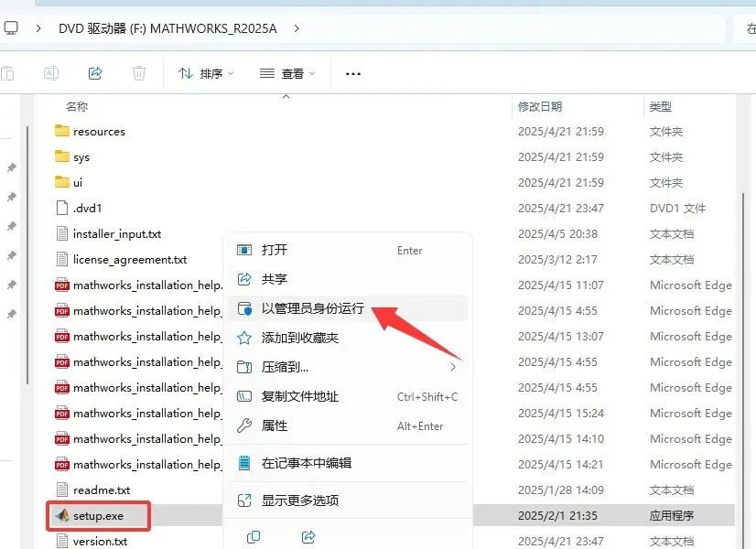756x549 pixels.
Task: Select the version.txt file icon
Action: (62, 541)
